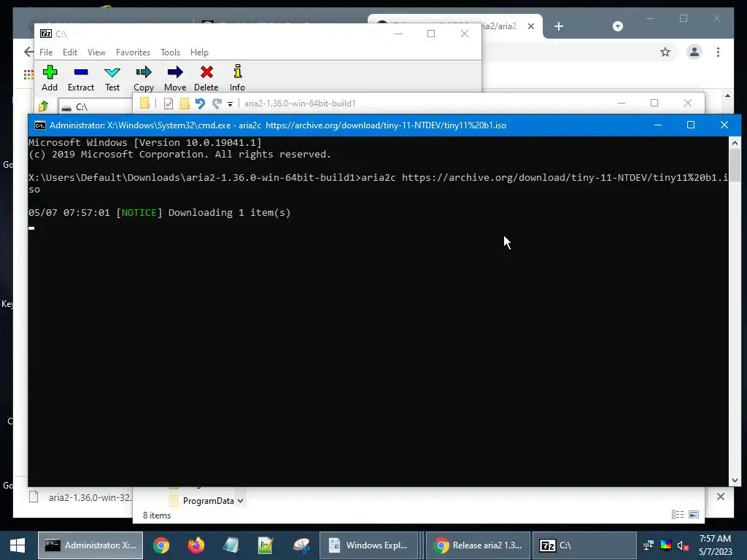Click the C:\ address field in 7-Zip
The width and height of the screenshot is (747, 560).
pyautogui.click(x=96, y=106)
